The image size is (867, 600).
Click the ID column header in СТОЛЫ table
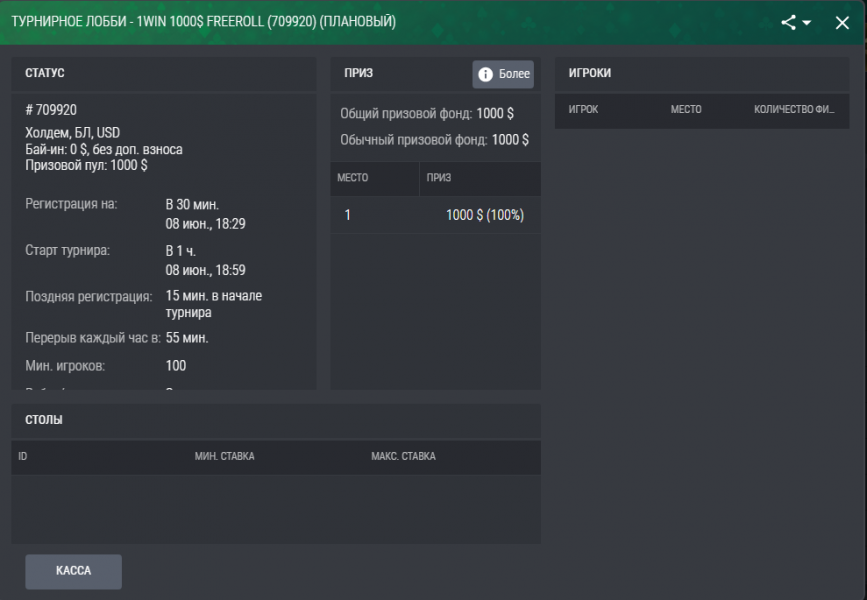pyautogui.click(x=22, y=457)
